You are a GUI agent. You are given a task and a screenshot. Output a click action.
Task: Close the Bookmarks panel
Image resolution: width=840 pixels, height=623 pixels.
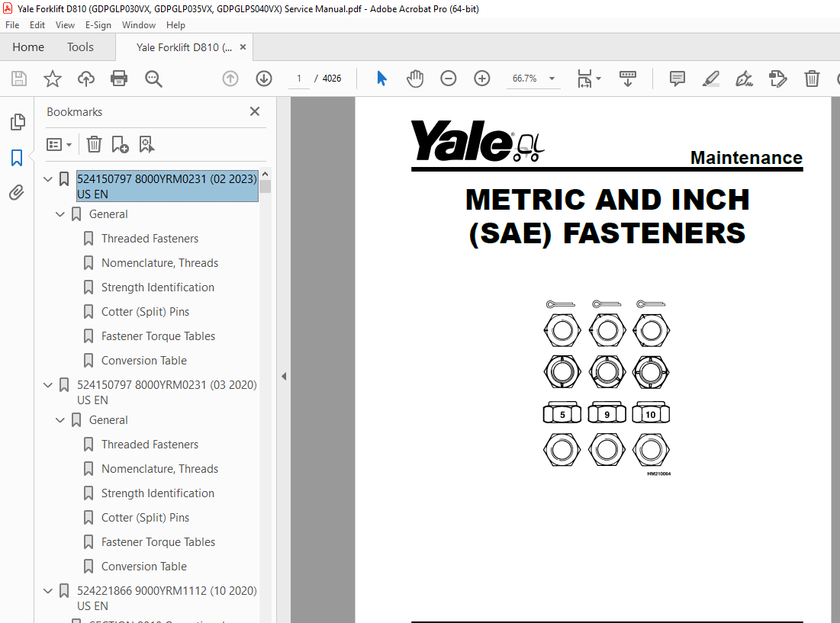click(255, 111)
